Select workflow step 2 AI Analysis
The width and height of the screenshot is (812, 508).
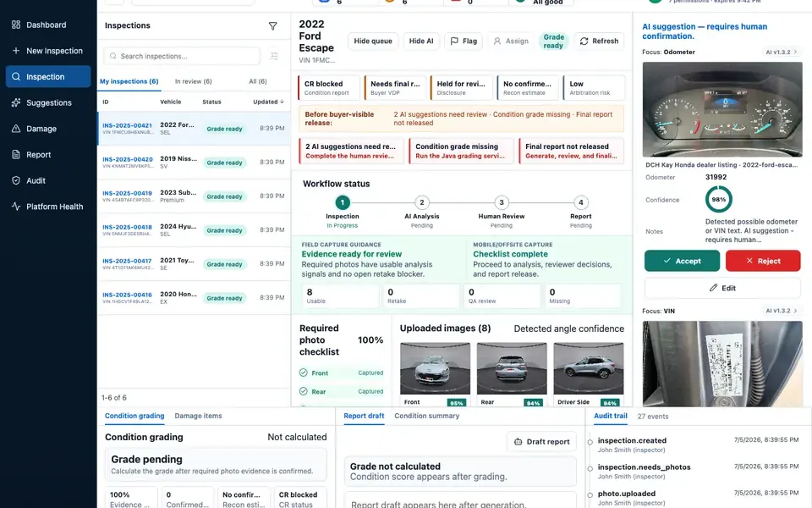pos(422,202)
